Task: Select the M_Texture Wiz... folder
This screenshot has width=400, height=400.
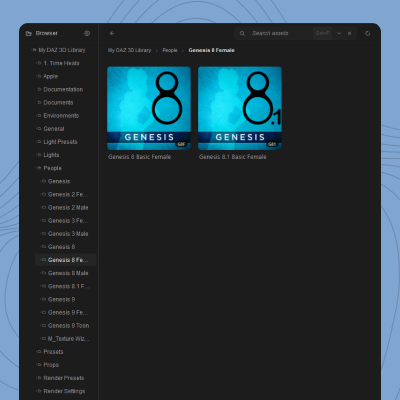Action: pos(66,339)
